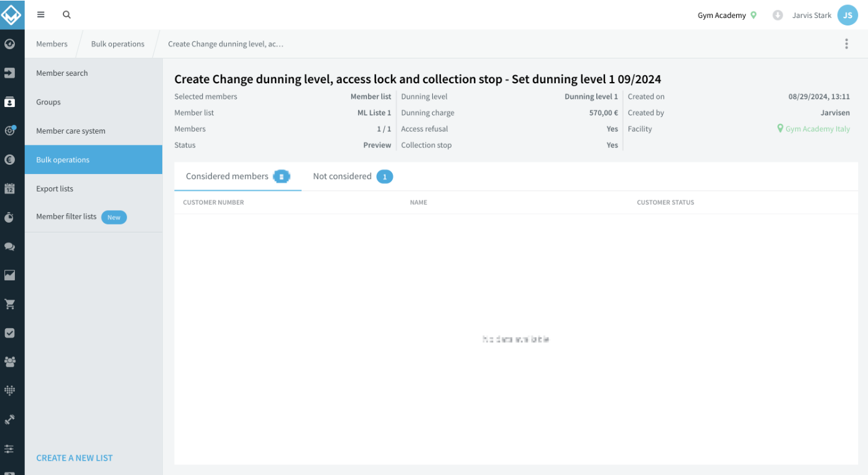
Task: Switch to the Not considered tab
Action: [353, 177]
